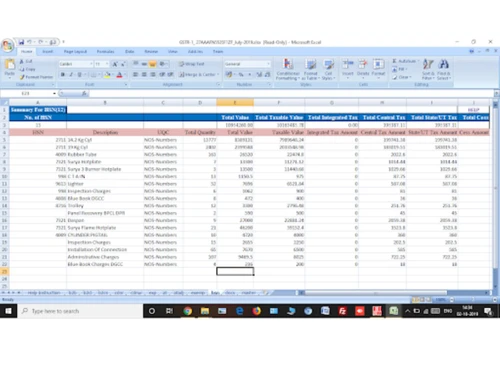This screenshot has width=500, height=375.
Task: Expand the Merge & Center dropdown arrow
Action: 218,74
